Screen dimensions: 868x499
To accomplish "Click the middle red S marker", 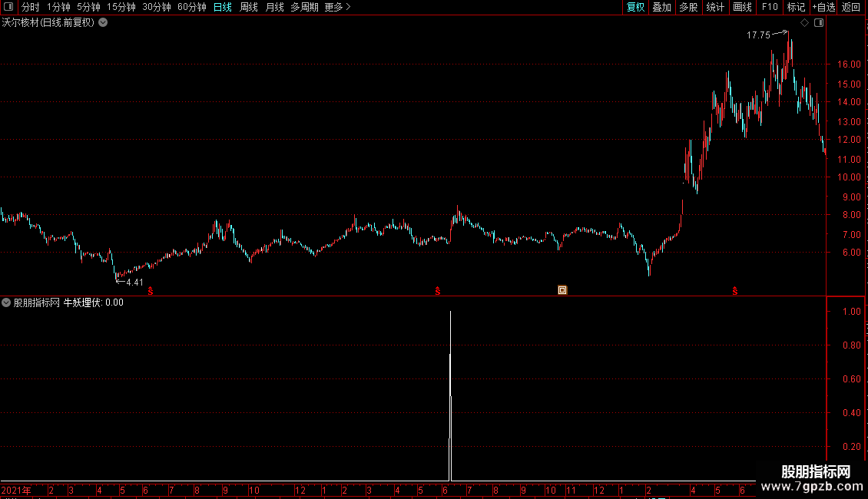I will click(438, 291).
